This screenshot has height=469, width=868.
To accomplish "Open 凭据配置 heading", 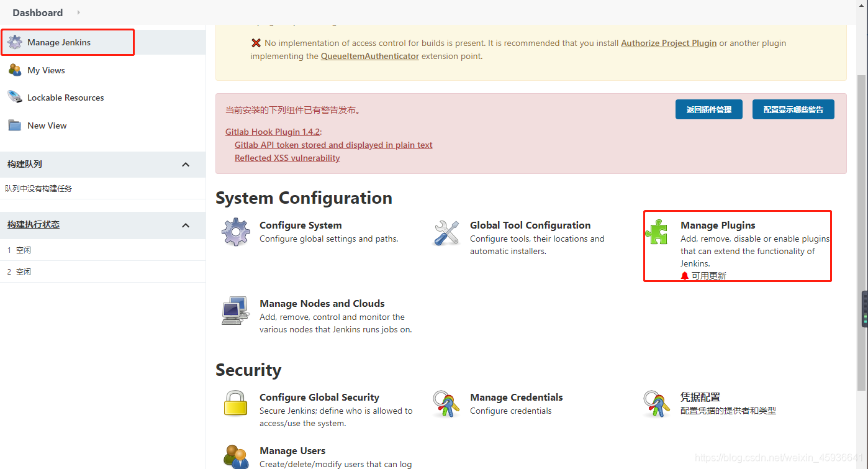I will tap(700, 397).
